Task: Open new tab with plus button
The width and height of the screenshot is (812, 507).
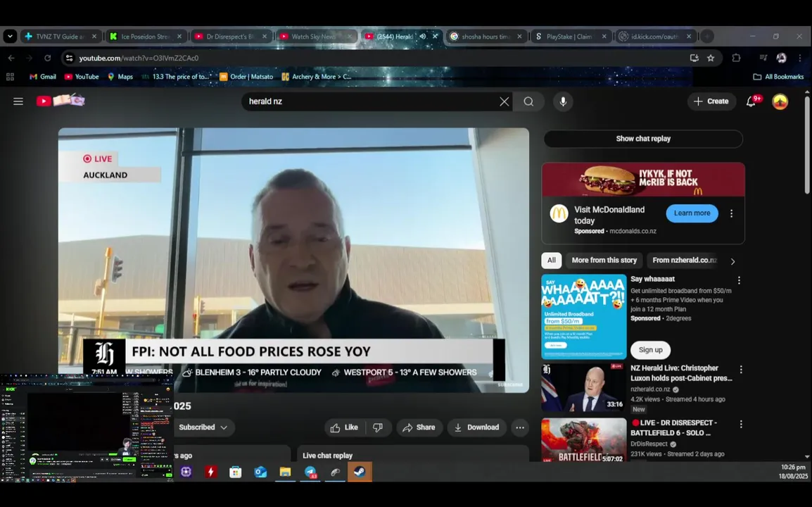Action: point(706,37)
